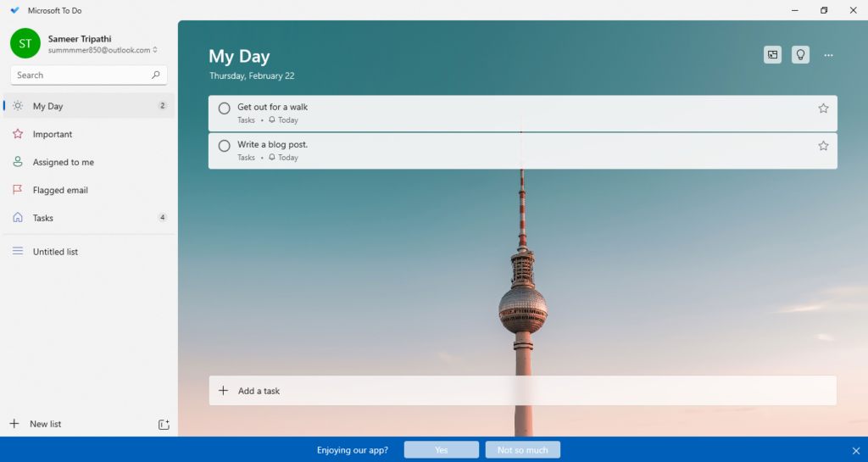The width and height of the screenshot is (868, 462).
Task: Open the My Day list
Action: [x=88, y=106]
